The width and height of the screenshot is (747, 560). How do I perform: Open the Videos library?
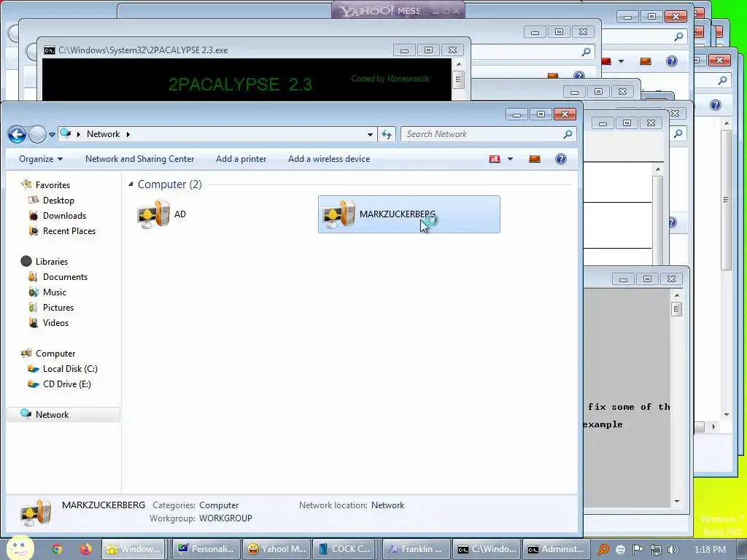tap(55, 322)
